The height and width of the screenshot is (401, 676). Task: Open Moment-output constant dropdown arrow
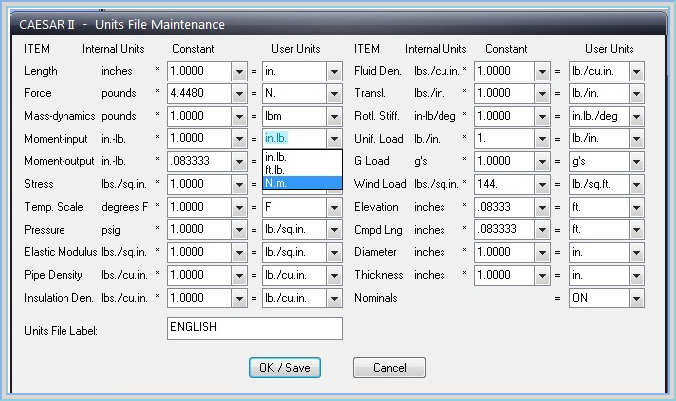tap(239, 162)
